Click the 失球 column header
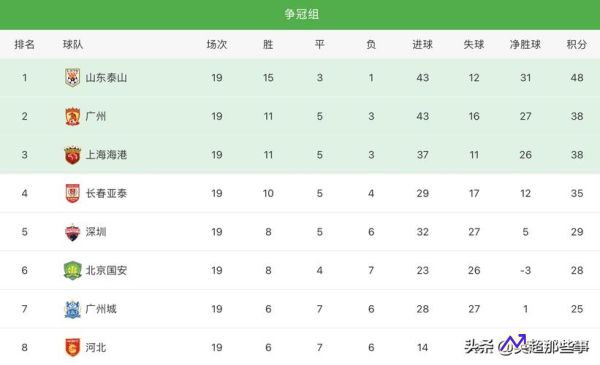 tap(474, 44)
